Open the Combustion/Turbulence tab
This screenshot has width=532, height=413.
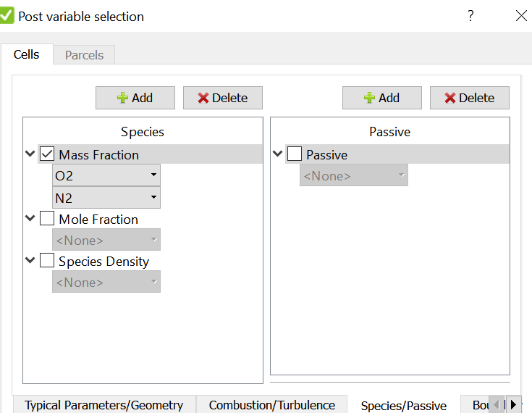(271, 405)
